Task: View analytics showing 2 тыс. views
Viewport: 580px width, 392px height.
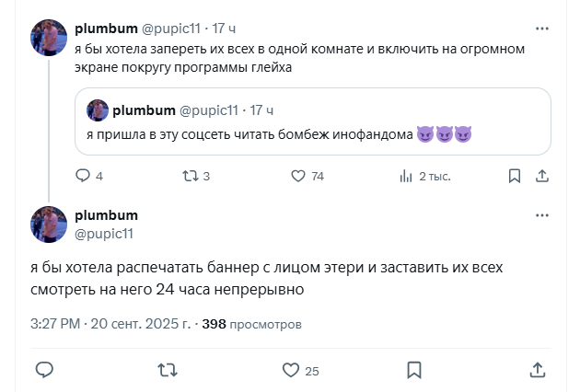Action: [x=406, y=176]
